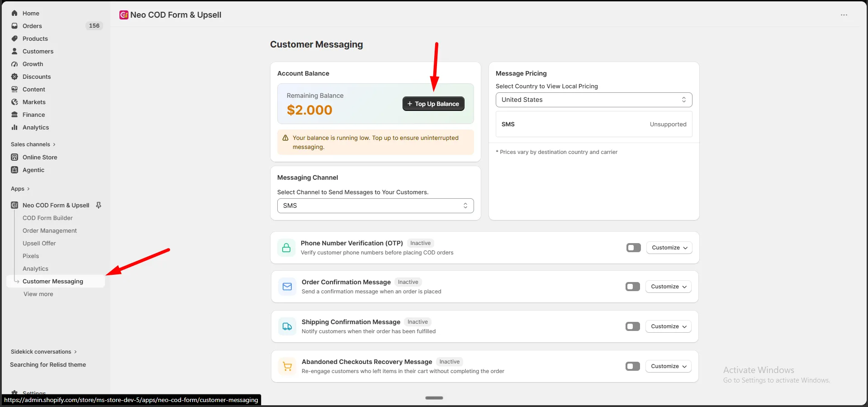Click the Customers person icon

[14, 51]
